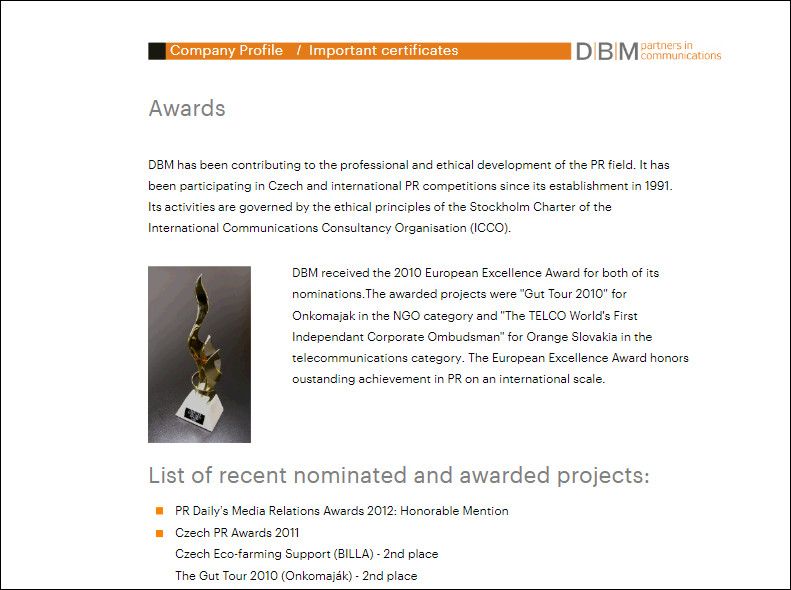Click the black square before Company Profile
The image size is (791, 590).
coord(157,51)
